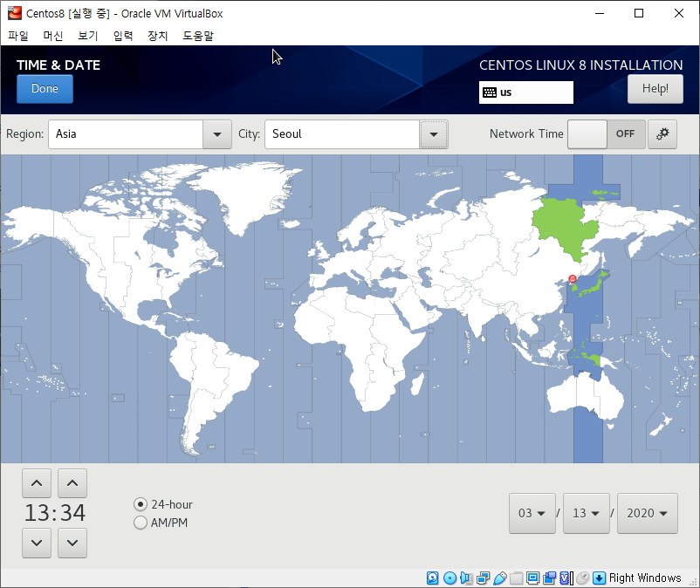Open the month dropdown showing 03

coord(532,513)
